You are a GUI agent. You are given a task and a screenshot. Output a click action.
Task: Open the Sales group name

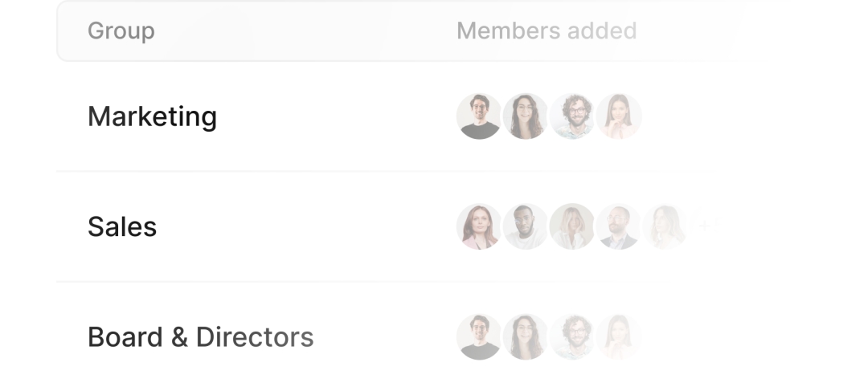122,226
